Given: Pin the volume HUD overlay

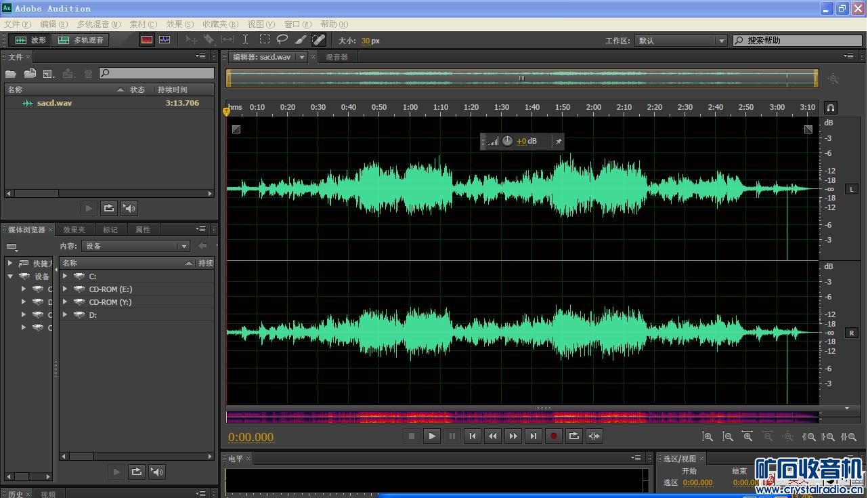Looking at the screenshot, I should coord(558,141).
